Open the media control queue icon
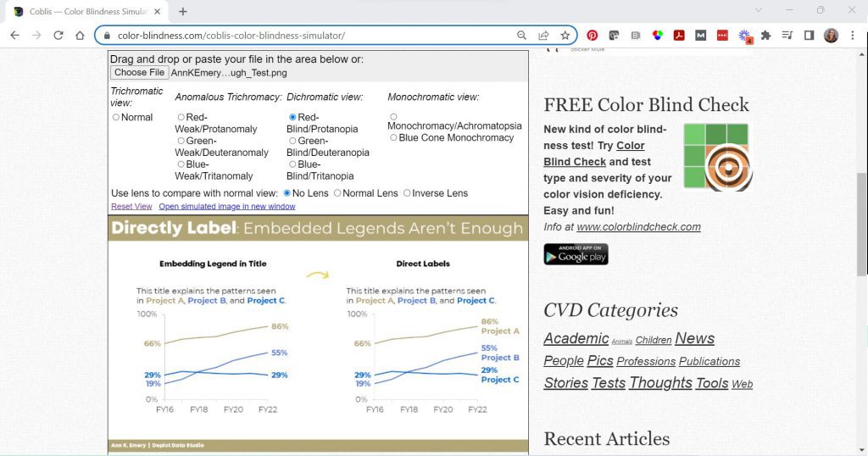The height and width of the screenshot is (456, 868). click(787, 36)
